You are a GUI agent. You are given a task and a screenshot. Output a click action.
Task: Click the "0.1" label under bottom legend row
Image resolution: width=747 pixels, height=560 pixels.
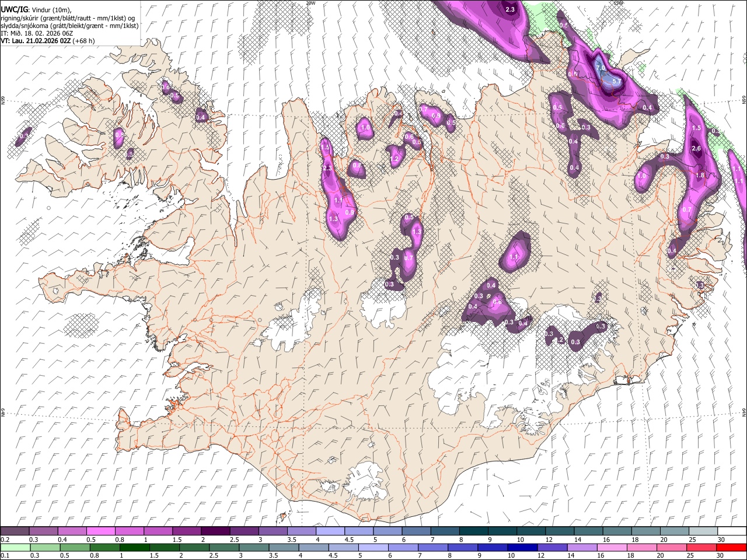[x=5, y=555]
